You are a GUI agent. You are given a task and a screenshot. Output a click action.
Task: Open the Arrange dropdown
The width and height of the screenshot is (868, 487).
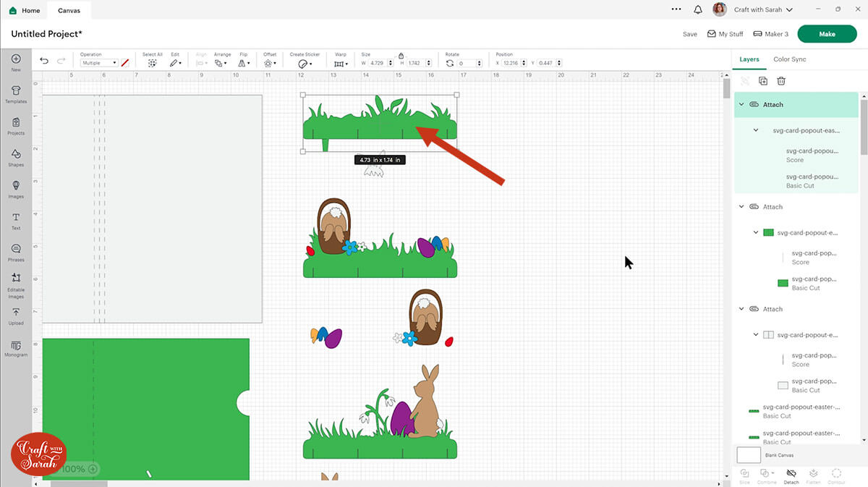[x=221, y=63]
